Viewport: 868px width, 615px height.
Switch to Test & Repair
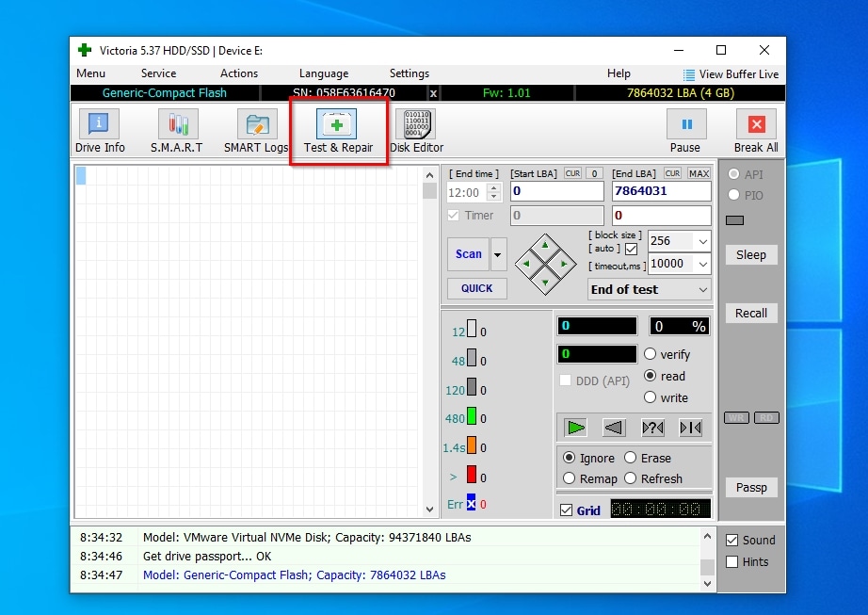338,131
